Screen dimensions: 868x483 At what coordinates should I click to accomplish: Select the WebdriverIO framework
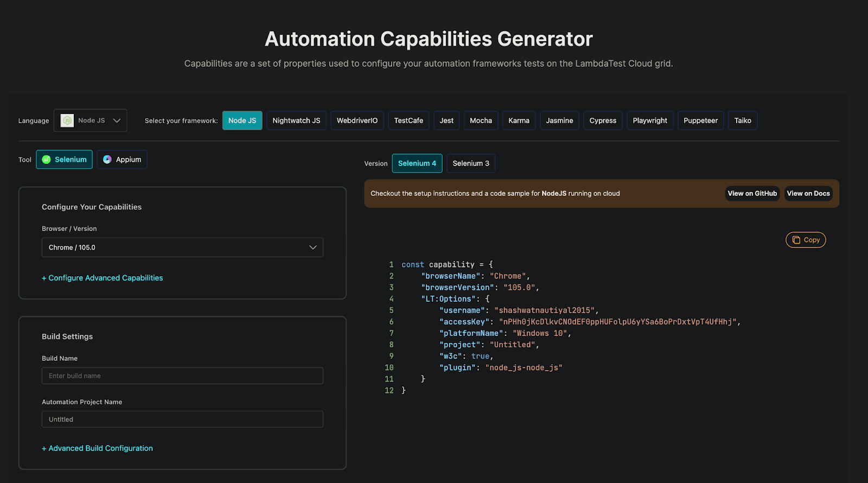tap(357, 120)
